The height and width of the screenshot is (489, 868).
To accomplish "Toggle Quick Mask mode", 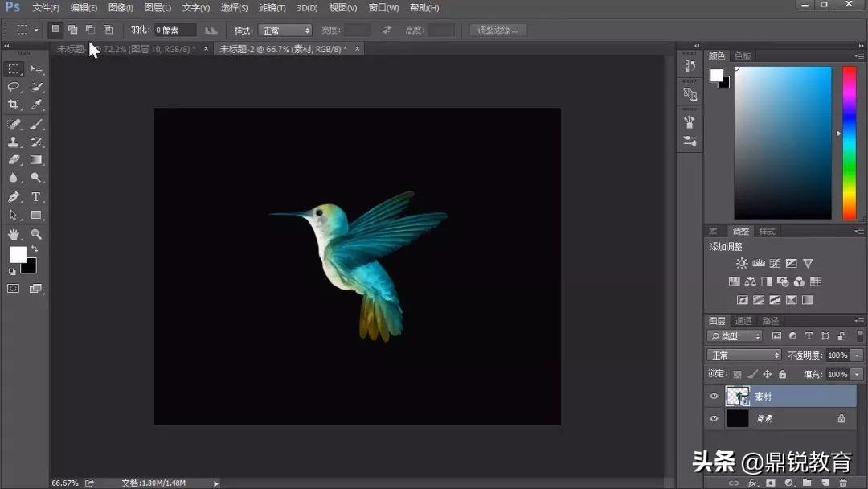I will pyautogui.click(x=14, y=289).
